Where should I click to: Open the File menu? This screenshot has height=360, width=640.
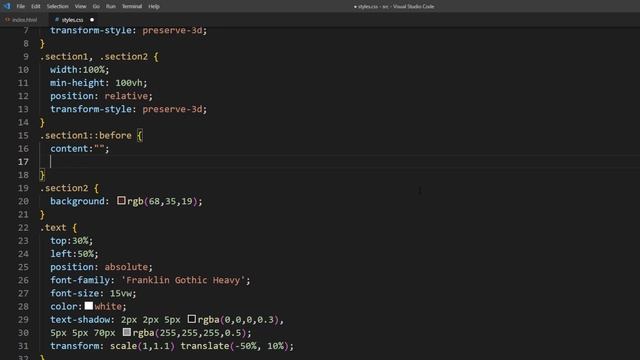click(x=20, y=7)
